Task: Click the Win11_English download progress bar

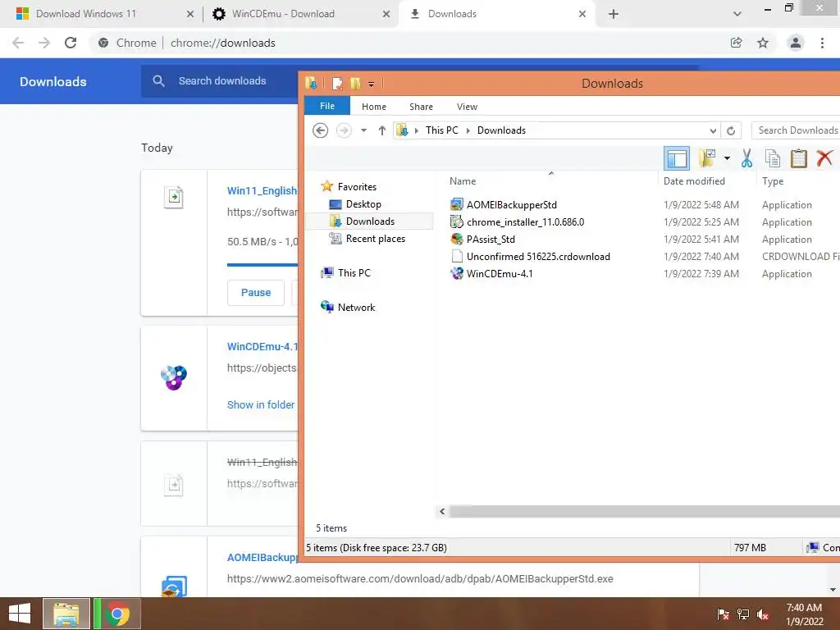Action: [x=262, y=265]
